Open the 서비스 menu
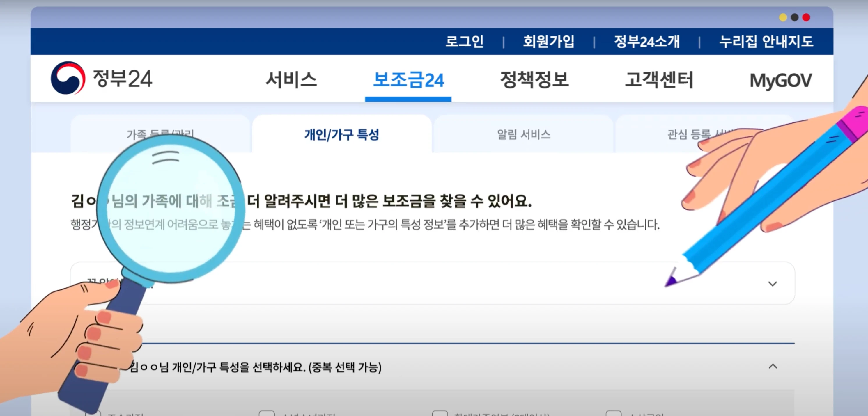Viewport: 868px width, 416px height. click(291, 79)
